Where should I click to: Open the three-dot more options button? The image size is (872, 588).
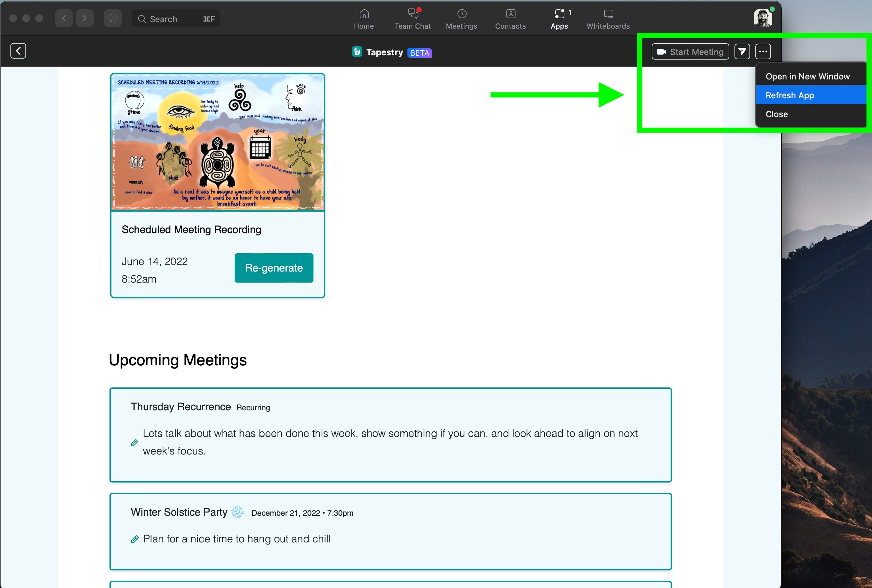tap(763, 52)
